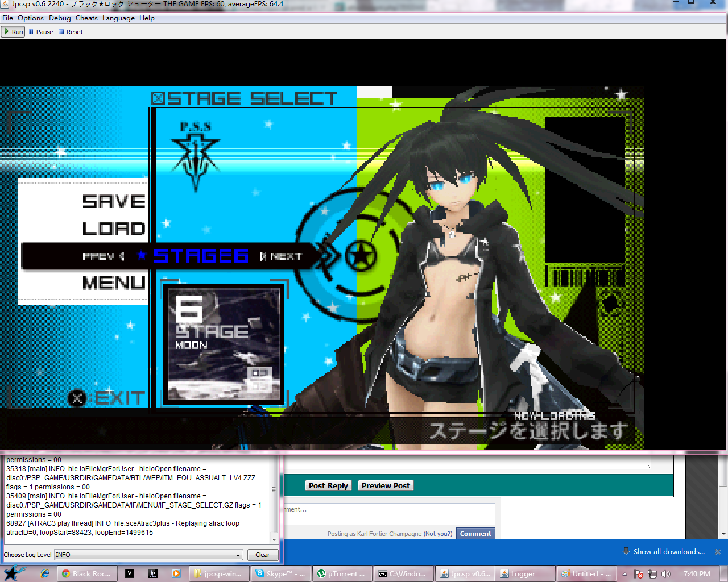The height and width of the screenshot is (582, 728).
Task: Open the Cheats menu
Action: (86, 18)
